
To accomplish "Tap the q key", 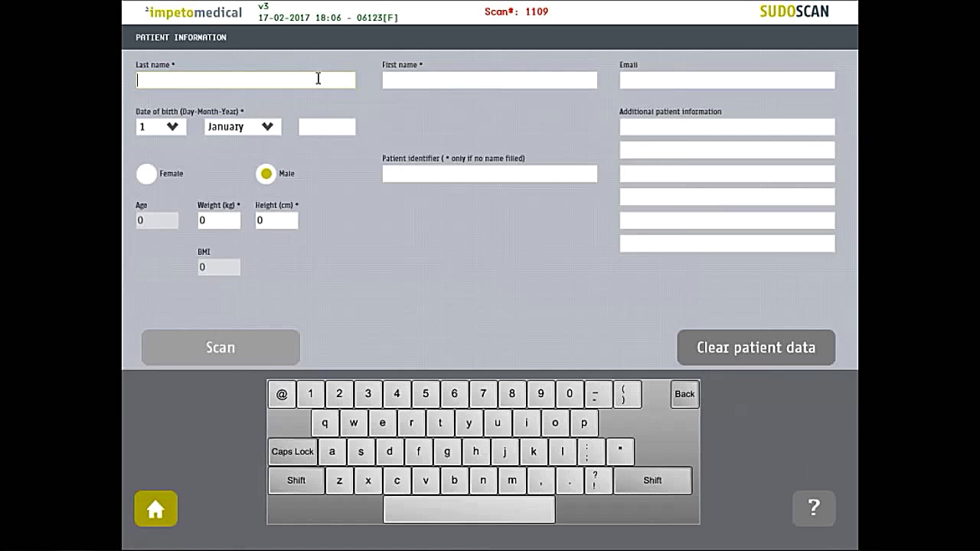I will tap(325, 422).
